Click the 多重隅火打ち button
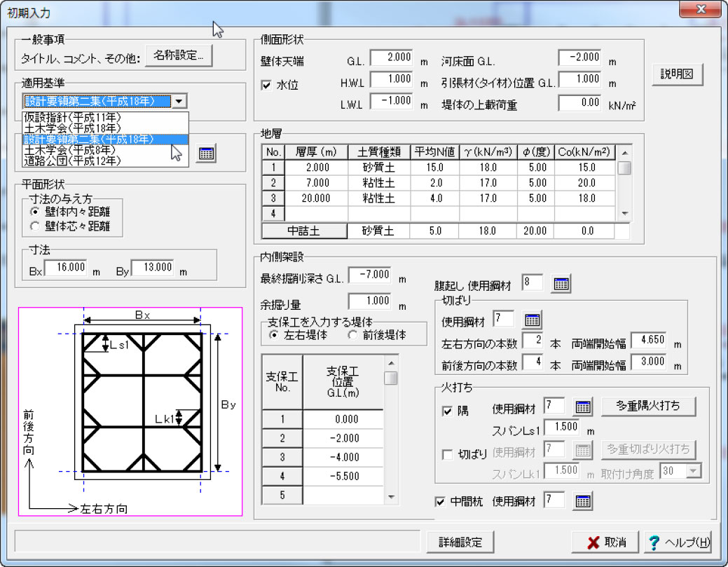The image size is (728, 567). click(649, 406)
